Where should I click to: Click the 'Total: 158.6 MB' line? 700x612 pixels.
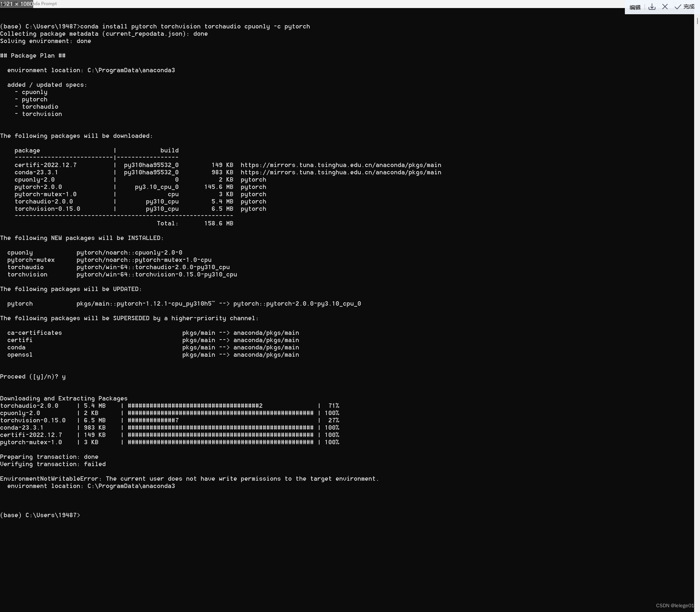pos(195,223)
